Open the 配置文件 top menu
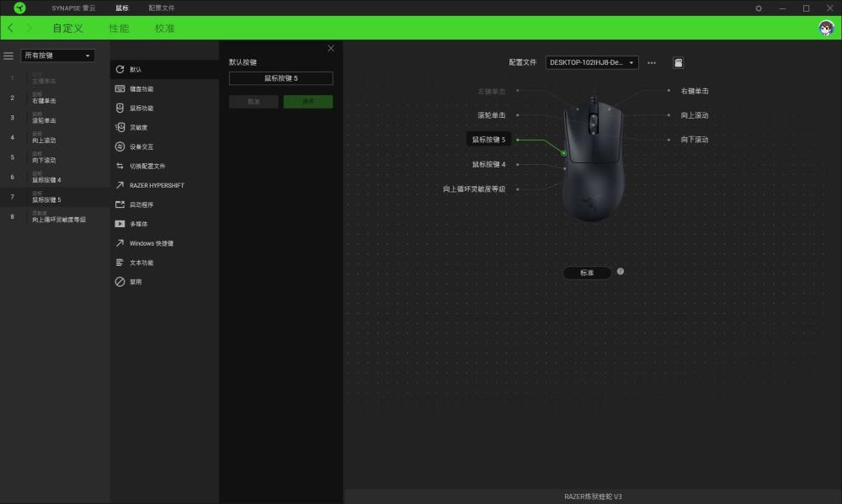The image size is (842, 504). click(162, 8)
